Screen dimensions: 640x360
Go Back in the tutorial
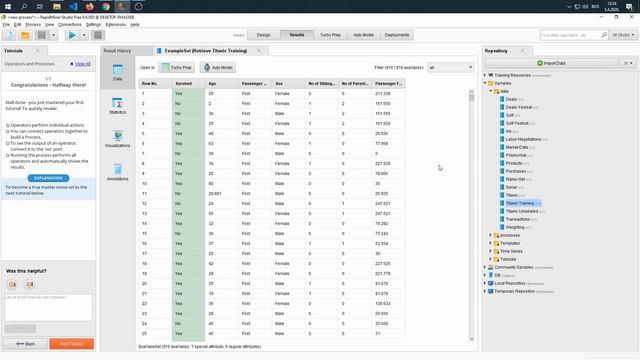[25, 344]
